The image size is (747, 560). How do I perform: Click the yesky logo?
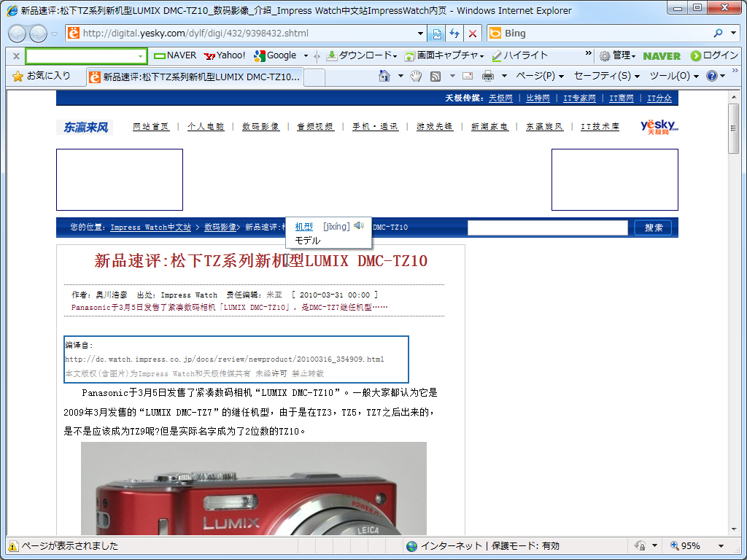point(659,127)
